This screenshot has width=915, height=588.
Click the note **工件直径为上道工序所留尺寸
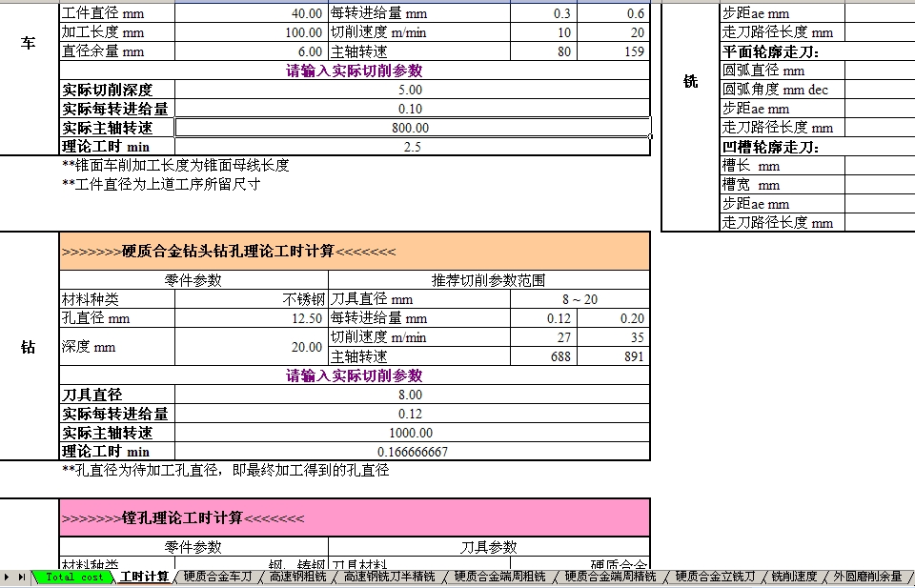point(161,184)
